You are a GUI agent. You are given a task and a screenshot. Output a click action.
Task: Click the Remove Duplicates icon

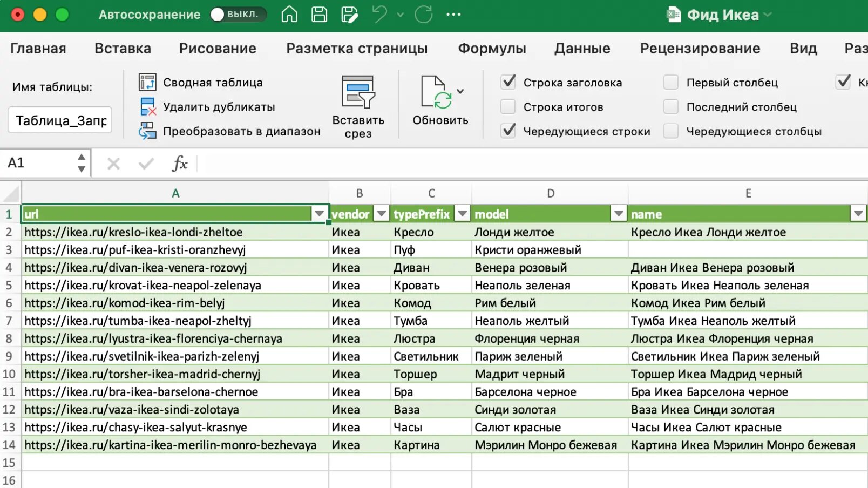(x=147, y=107)
